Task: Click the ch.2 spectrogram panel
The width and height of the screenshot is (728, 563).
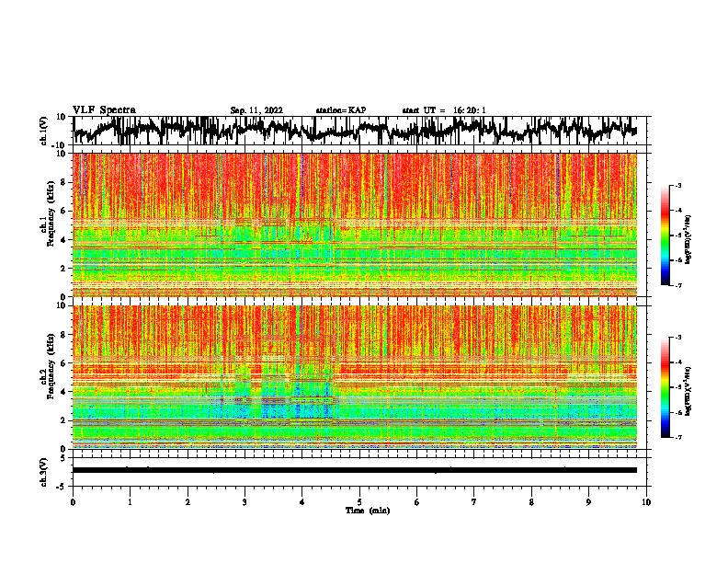Action: click(355, 377)
